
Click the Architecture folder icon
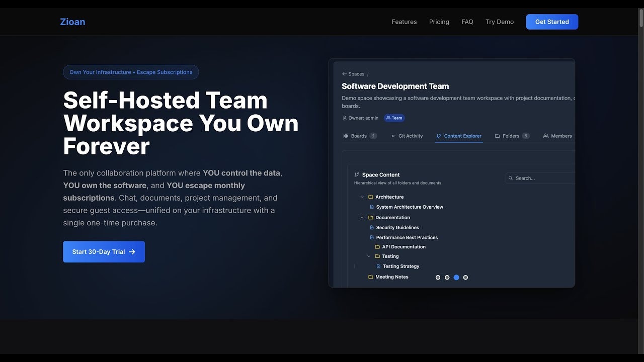click(x=371, y=197)
